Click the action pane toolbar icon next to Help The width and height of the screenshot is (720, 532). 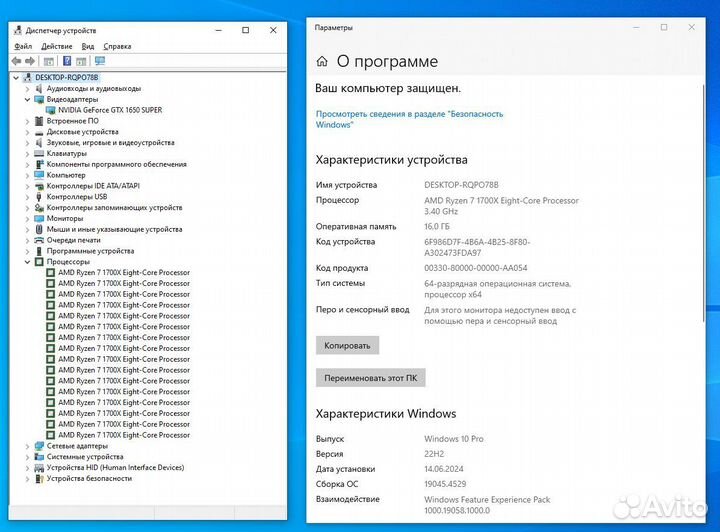81,61
